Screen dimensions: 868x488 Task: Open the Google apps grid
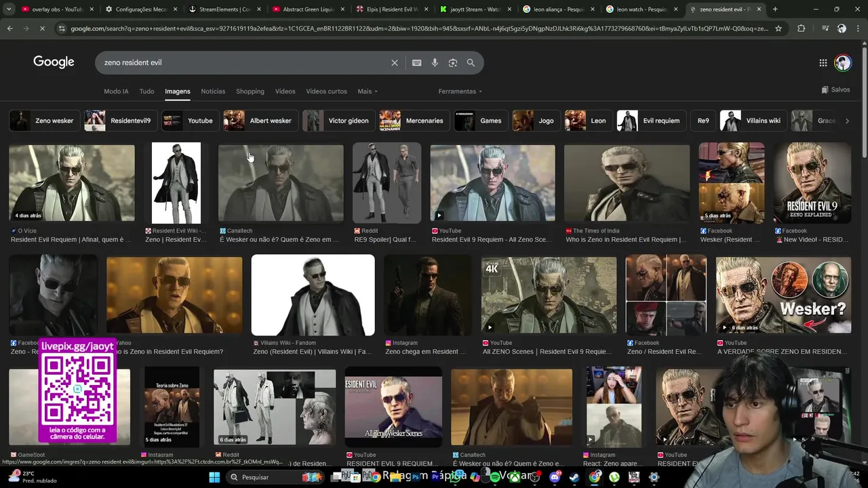pos(823,62)
